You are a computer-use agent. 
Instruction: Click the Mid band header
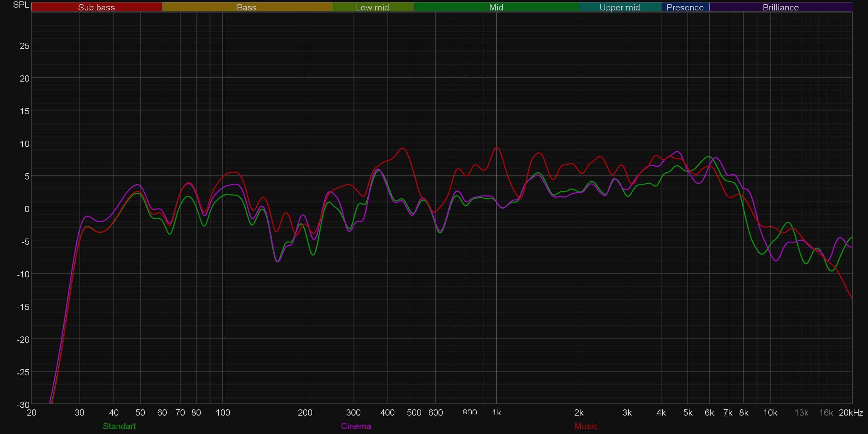pyautogui.click(x=496, y=7)
